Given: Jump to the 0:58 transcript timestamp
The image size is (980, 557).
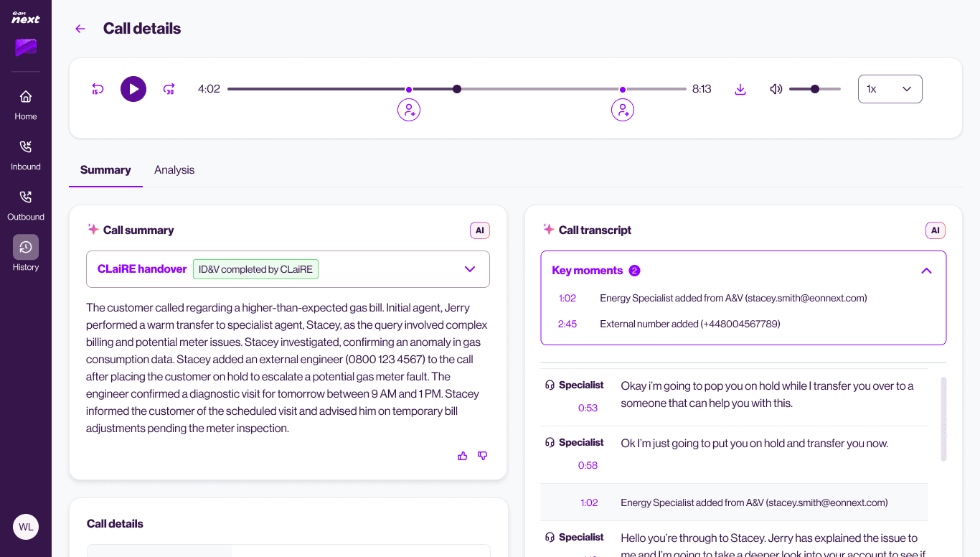Looking at the screenshot, I should coord(588,465).
